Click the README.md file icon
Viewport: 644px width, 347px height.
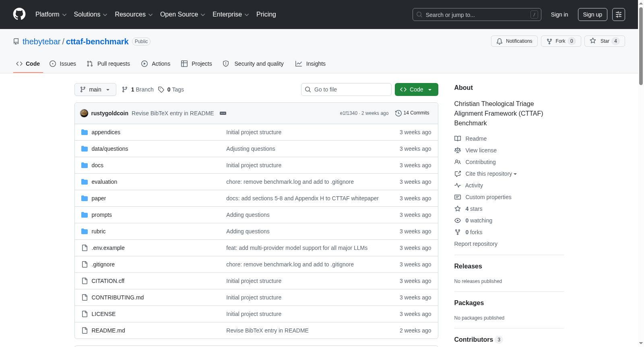coord(85,330)
